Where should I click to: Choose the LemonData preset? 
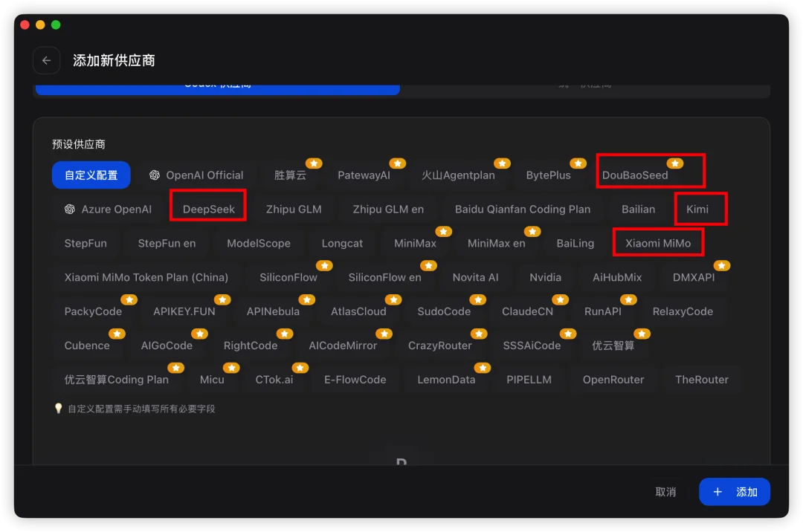[447, 380]
